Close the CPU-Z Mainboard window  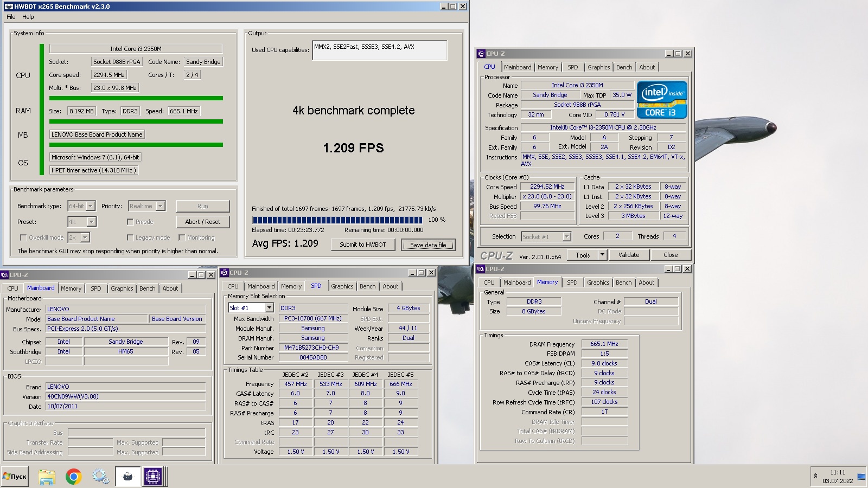(x=211, y=275)
